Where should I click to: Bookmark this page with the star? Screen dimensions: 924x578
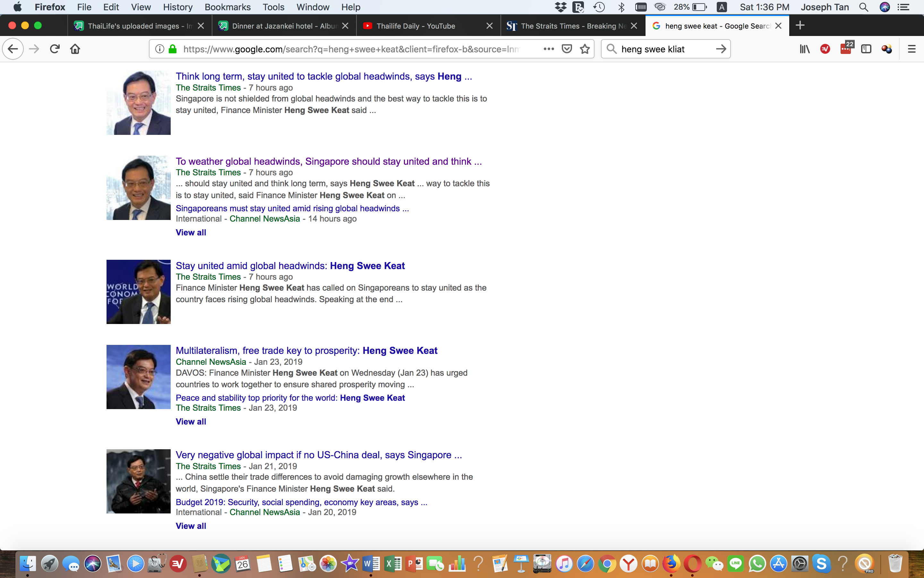(x=585, y=49)
